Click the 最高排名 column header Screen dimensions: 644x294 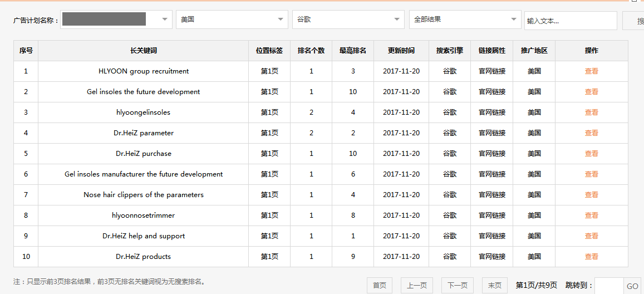(353, 51)
